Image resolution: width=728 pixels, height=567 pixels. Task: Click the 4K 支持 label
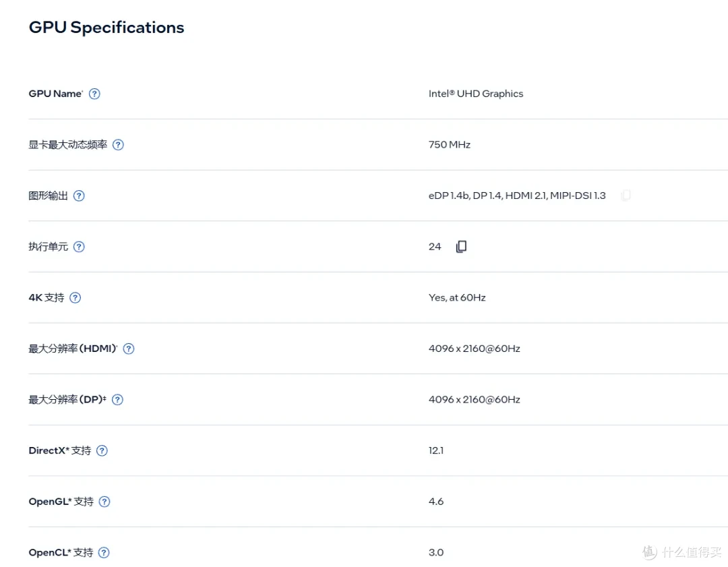[47, 298]
